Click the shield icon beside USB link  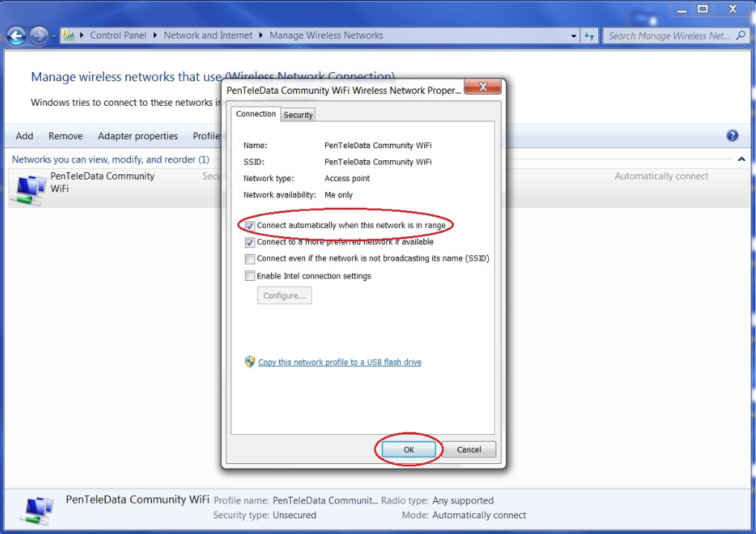click(250, 362)
